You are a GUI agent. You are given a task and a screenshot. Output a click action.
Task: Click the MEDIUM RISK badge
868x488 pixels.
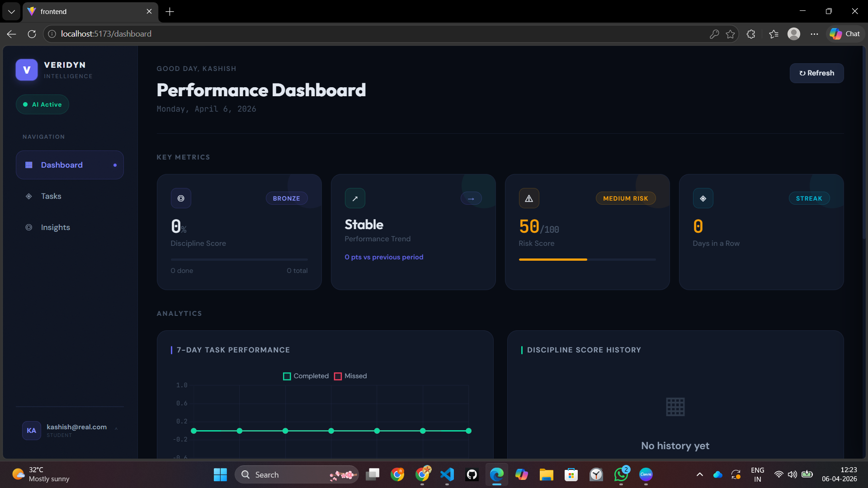[x=626, y=198]
